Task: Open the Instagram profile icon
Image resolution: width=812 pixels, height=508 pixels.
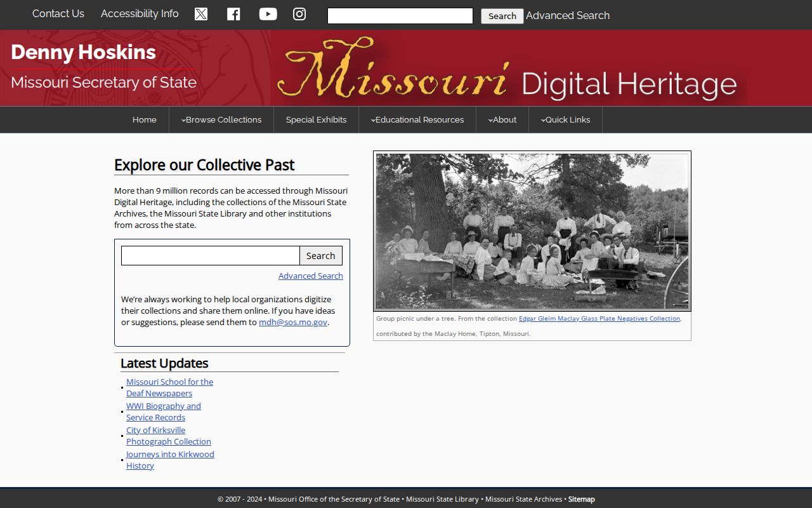Action: (x=299, y=14)
